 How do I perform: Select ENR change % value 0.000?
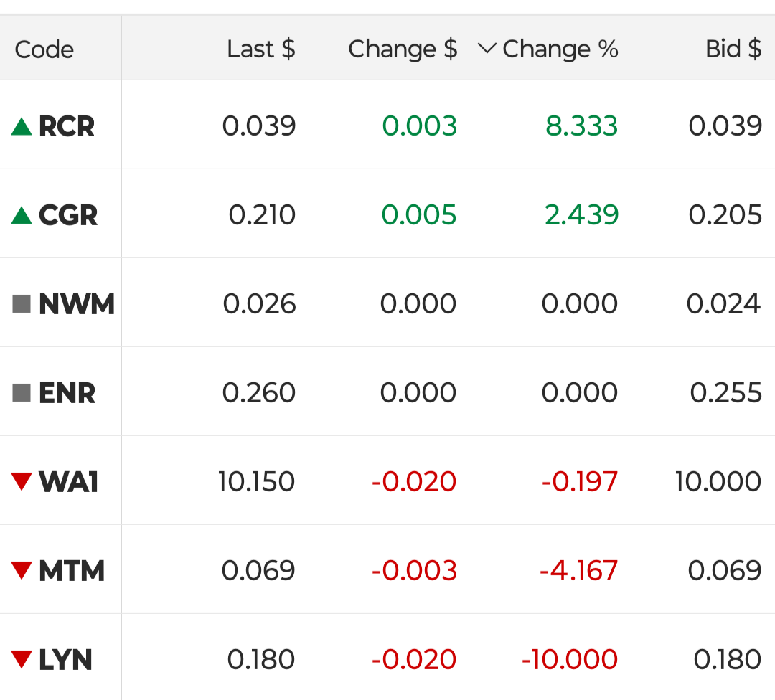pyautogui.click(x=580, y=393)
